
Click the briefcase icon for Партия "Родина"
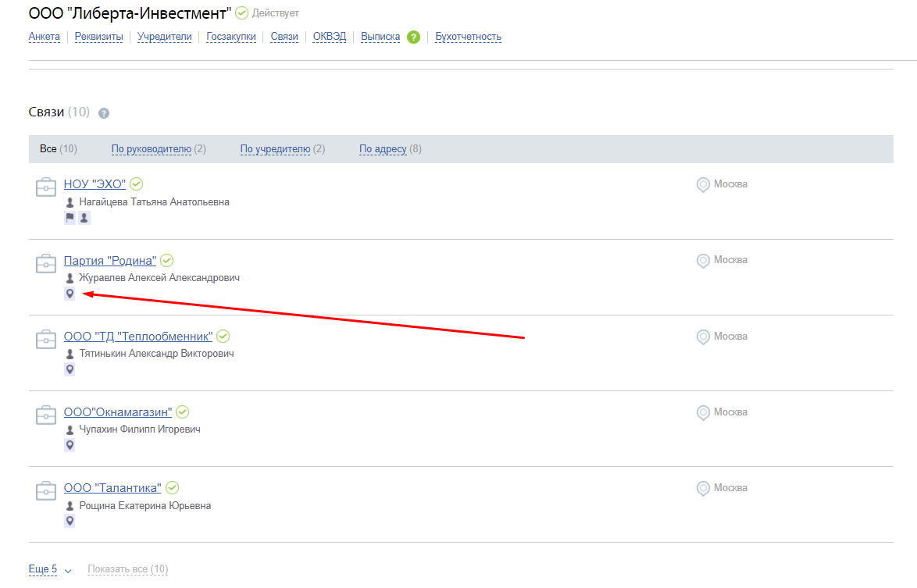coord(45,264)
